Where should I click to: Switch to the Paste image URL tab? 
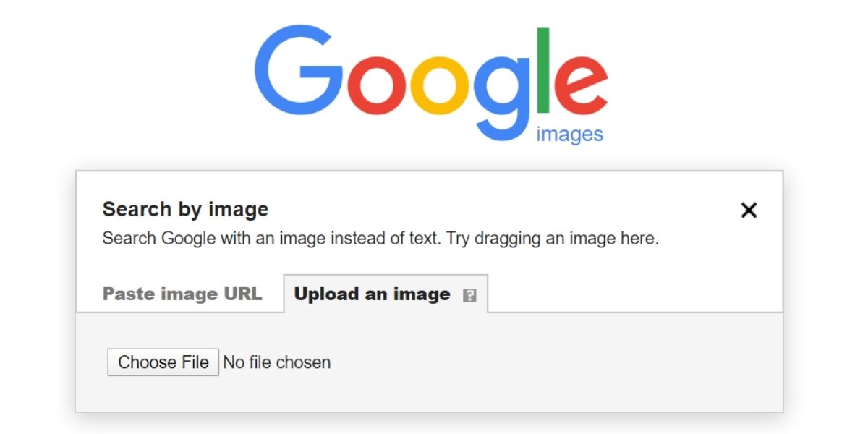tap(182, 294)
